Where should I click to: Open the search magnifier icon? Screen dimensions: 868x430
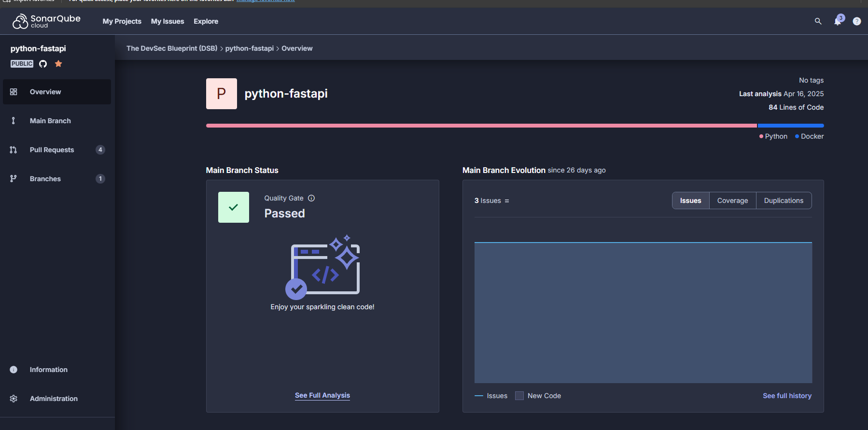point(818,21)
